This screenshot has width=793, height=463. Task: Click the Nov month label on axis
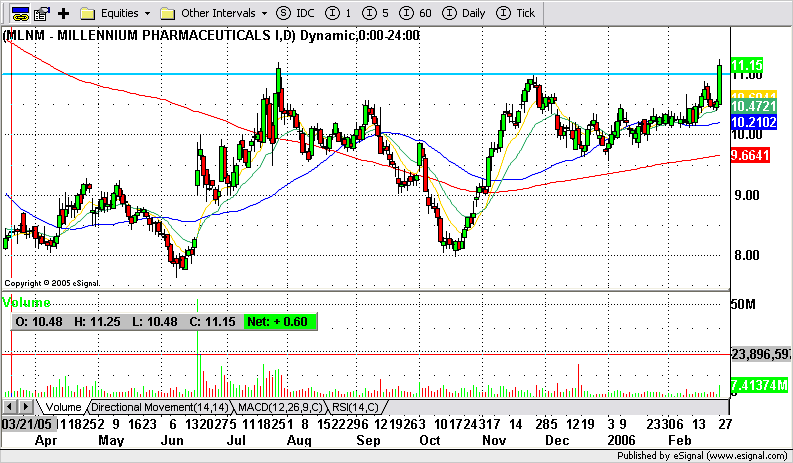(494, 440)
